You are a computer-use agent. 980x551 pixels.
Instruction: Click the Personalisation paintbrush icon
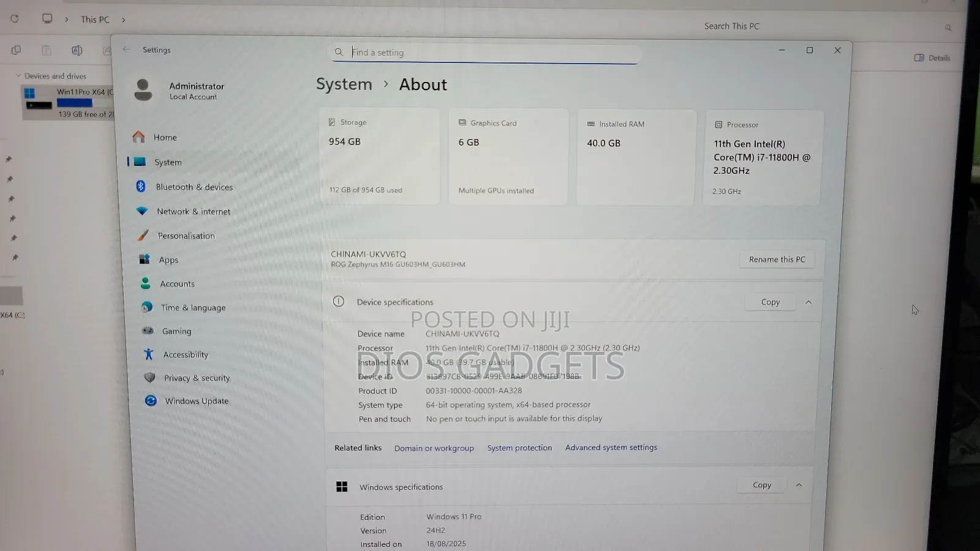[143, 235]
